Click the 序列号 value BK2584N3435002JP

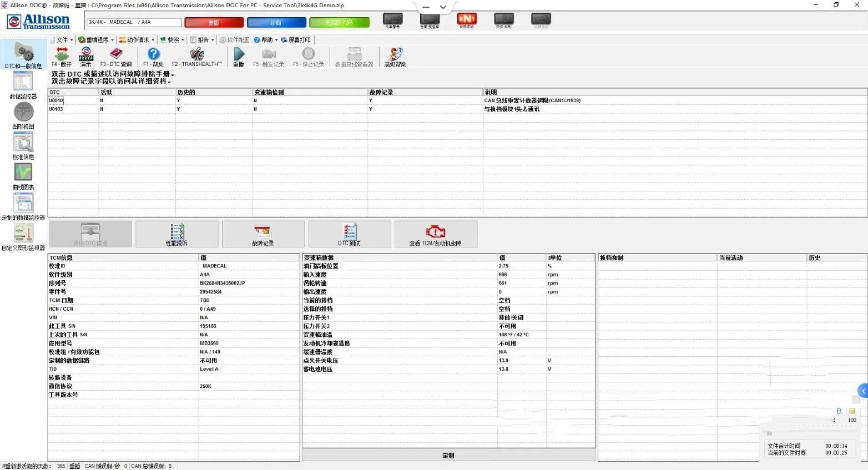pos(223,283)
